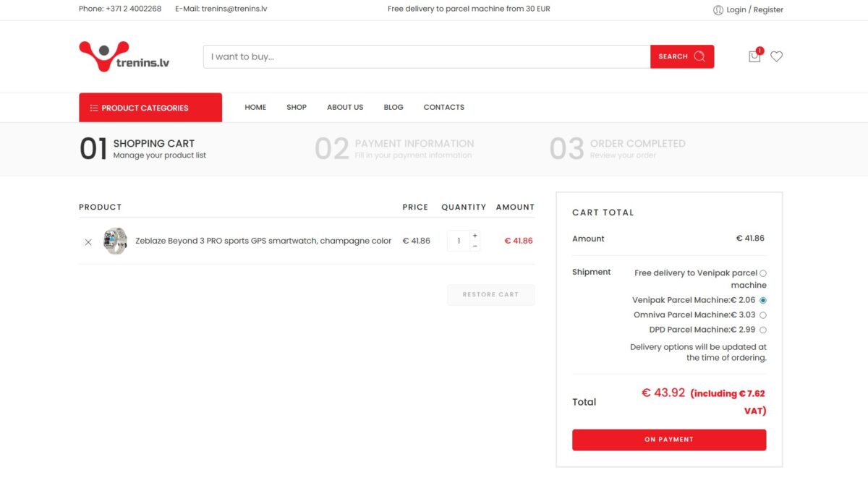Select Free delivery to Venipak parcel machine
The width and height of the screenshot is (868, 488).
point(763,273)
